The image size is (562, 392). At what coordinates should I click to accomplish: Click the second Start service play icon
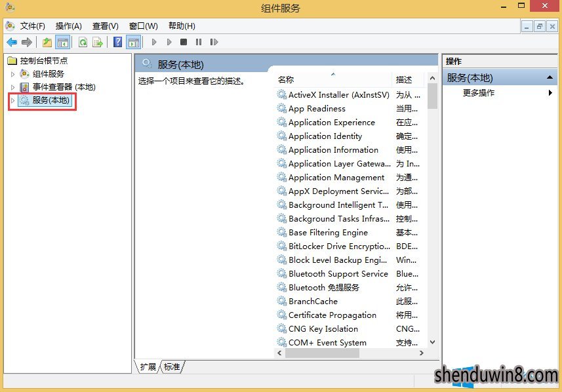(x=169, y=42)
